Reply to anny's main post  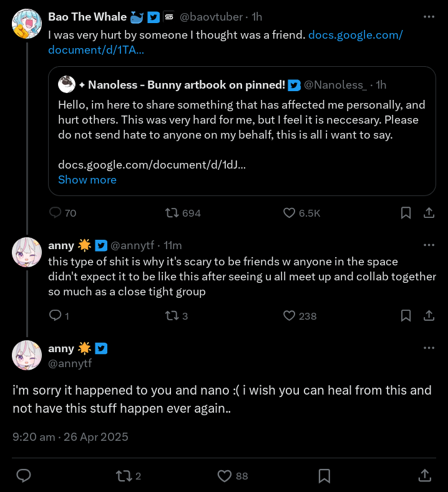click(x=24, y=476)
